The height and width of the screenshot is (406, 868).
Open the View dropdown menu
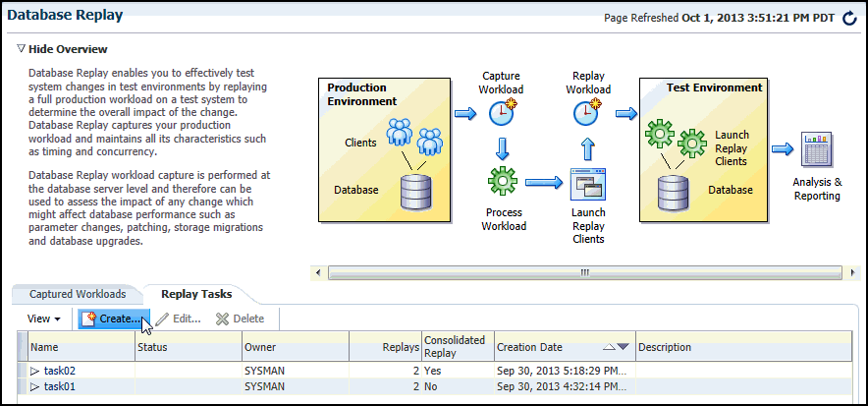click(x=44, y=319)
